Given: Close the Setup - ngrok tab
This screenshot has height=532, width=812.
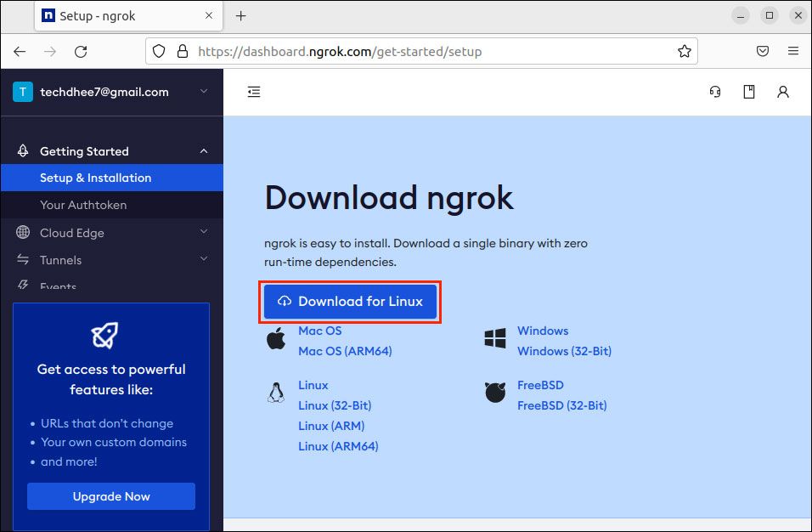Looking at the screenshot, I should 209,15.
